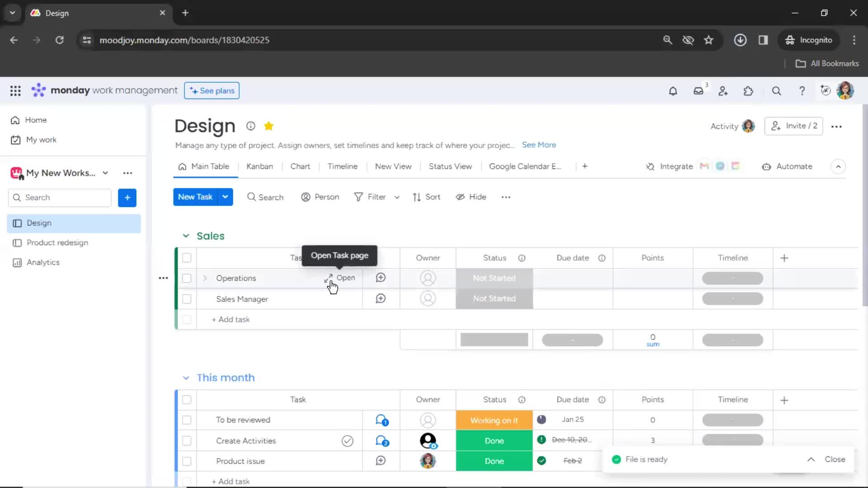Image resolution: width=868 pixels, height=488 pixels.
Task: Switch to the Timeline view tab
Action: click(343, 166)
